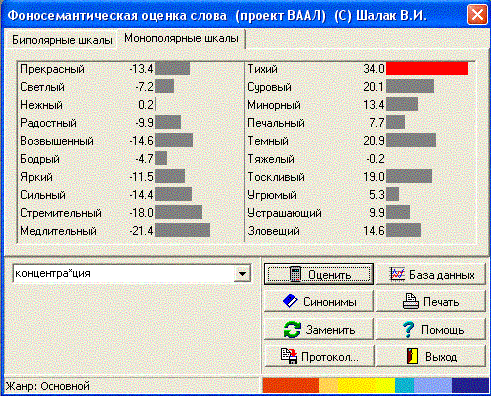Click the value -21.4 for Медлительный
This screenshot has height=400, width=500.
pos(141,231)
